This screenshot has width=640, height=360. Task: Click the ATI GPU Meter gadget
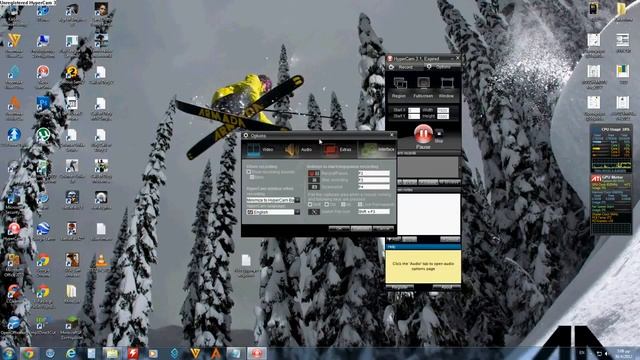point(611,204)
